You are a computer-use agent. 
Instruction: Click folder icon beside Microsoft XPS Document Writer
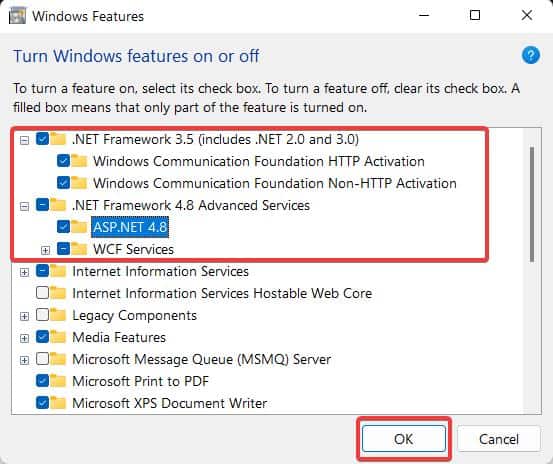(x=58, y=403)
